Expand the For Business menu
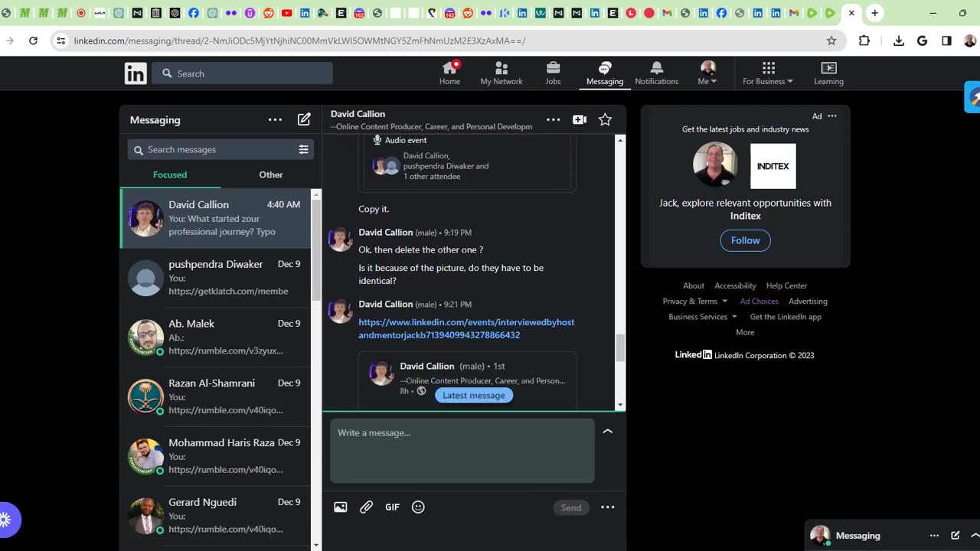 [x=768, y=73]
